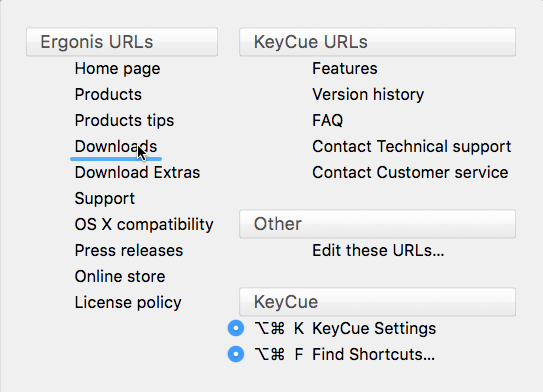Open Press releases

128,250
